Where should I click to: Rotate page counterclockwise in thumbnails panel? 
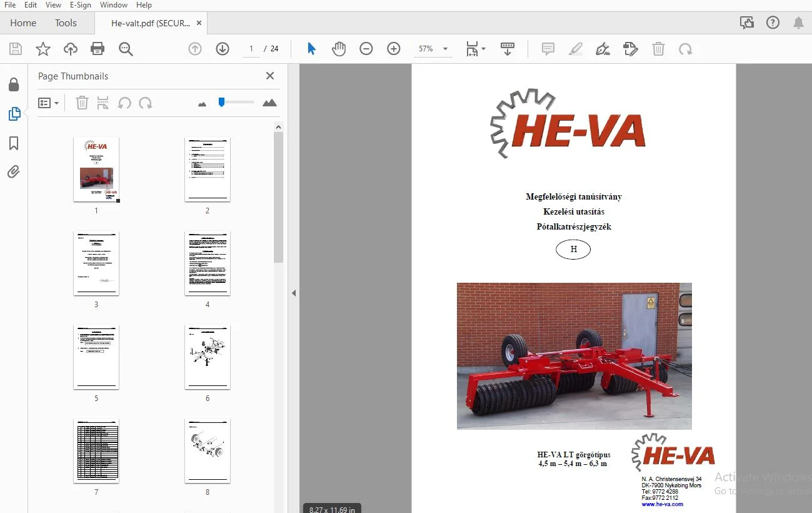click(124, 103)
